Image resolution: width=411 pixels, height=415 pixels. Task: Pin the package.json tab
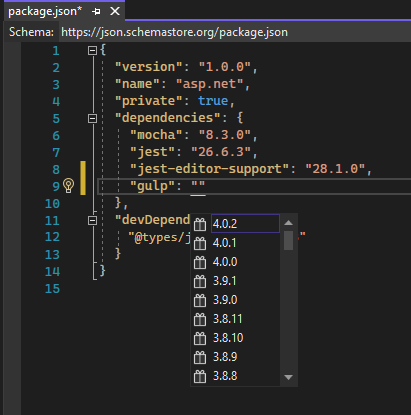pyautogui.click(x=96, y=12)
